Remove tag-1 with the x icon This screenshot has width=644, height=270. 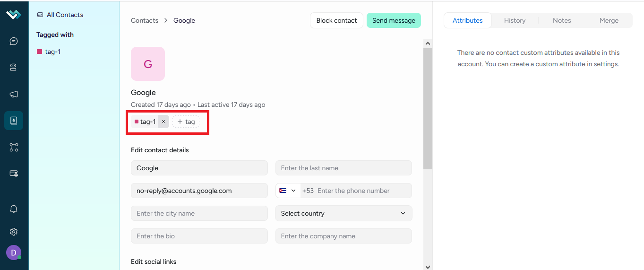pyautogui.click(x=163, y=122)
